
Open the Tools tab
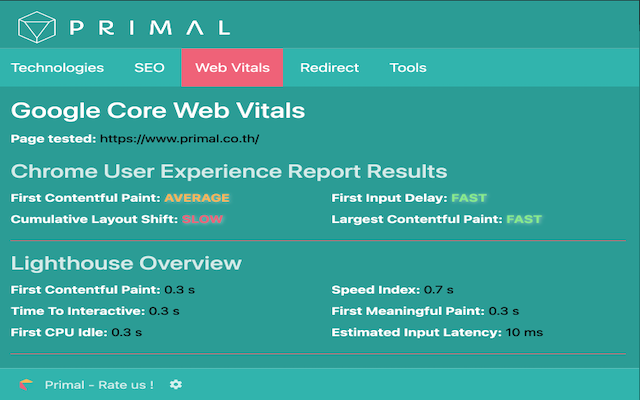408,68
